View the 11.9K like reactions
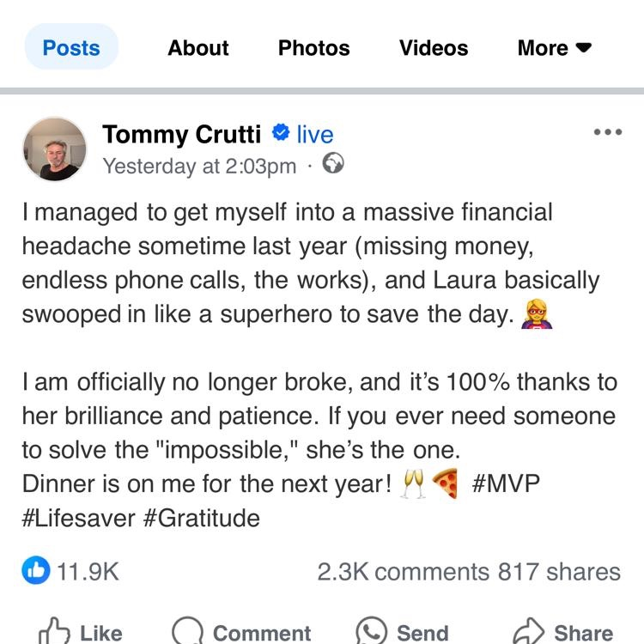 (x=70, y=572)
